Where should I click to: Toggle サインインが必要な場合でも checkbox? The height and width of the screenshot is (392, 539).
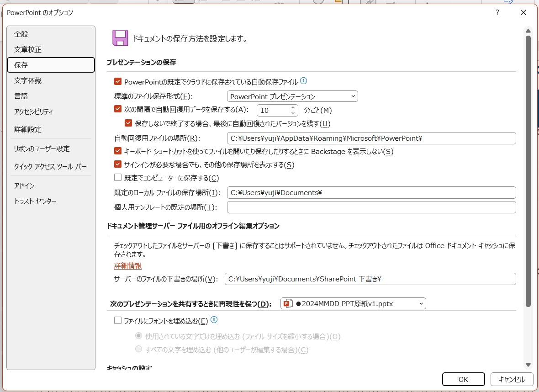click(x=118, y=164)
